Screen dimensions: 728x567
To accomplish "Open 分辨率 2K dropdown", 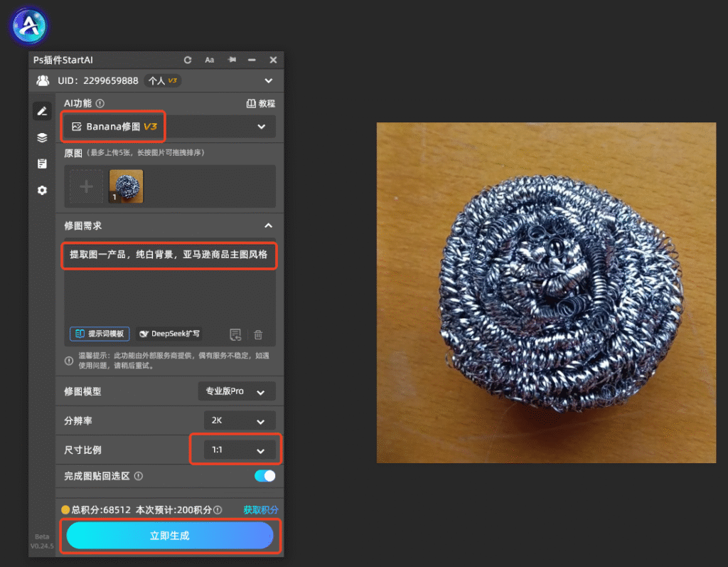I will pyautogui.click(x=240, y=420).
